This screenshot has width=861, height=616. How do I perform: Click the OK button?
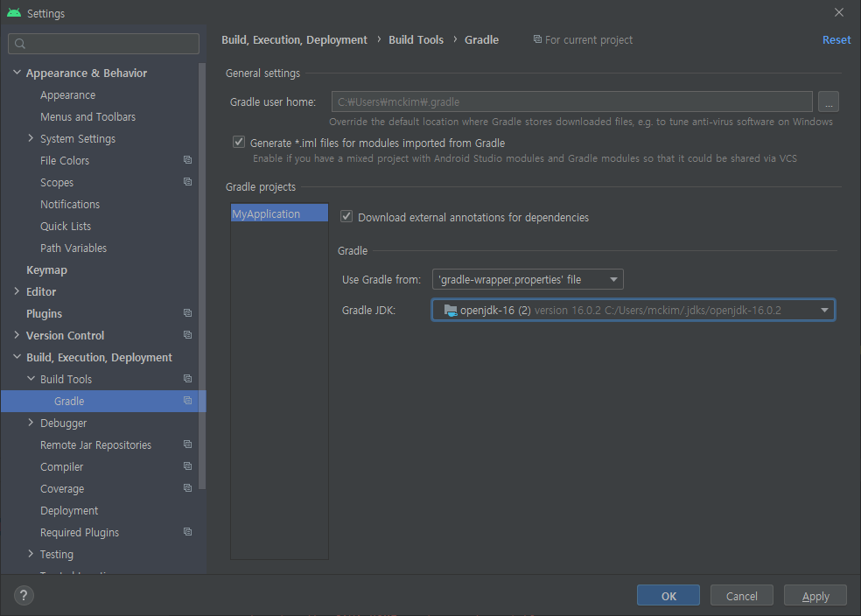668,596
